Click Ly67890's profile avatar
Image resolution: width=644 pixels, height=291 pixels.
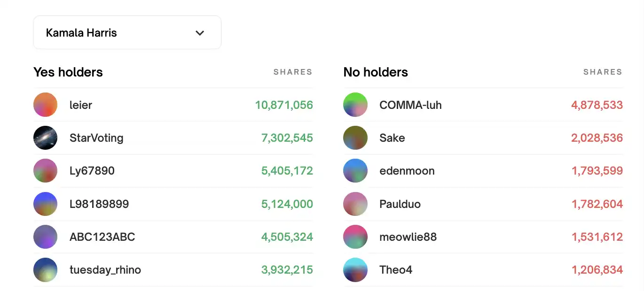click(x=45, y=171)
